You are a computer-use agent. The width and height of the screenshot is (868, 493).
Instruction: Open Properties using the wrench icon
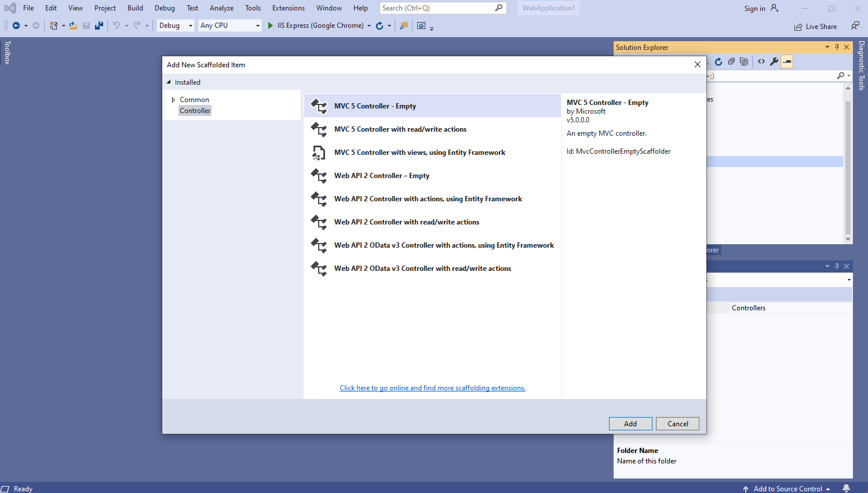(x=774, y=61)
